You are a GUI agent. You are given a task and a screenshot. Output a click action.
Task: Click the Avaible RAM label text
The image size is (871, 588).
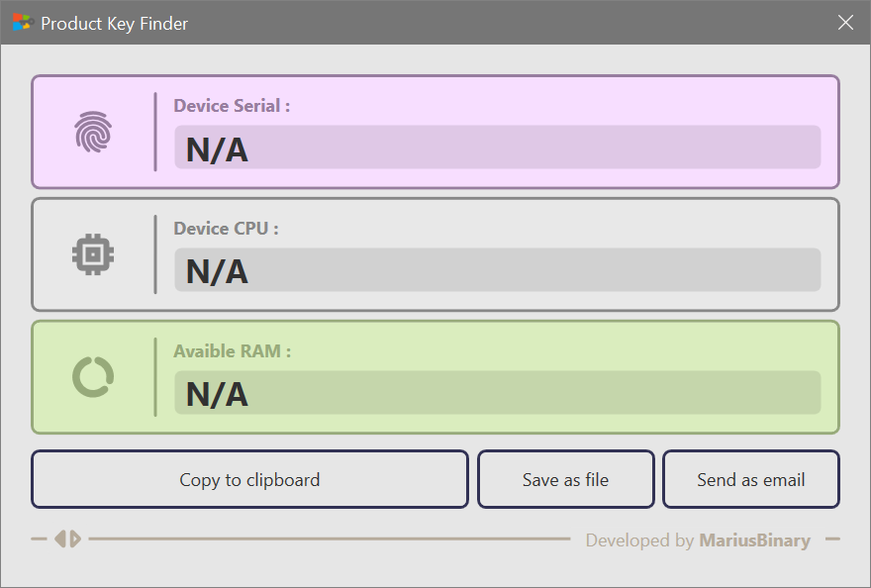click(x=232, y=351)
